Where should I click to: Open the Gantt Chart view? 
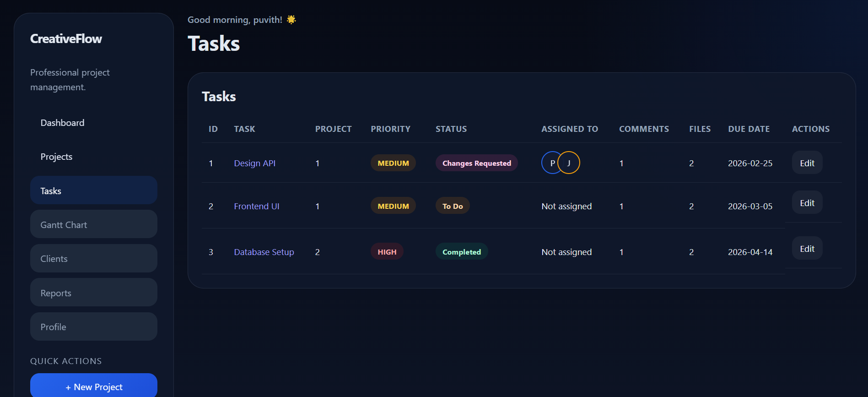[94, 224]
